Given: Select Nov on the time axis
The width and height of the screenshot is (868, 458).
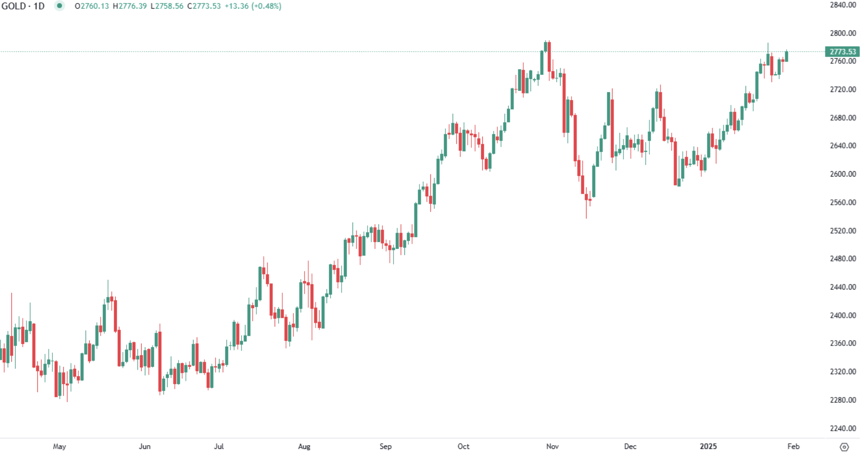Looking at the screenshot, I should (552, 446).
